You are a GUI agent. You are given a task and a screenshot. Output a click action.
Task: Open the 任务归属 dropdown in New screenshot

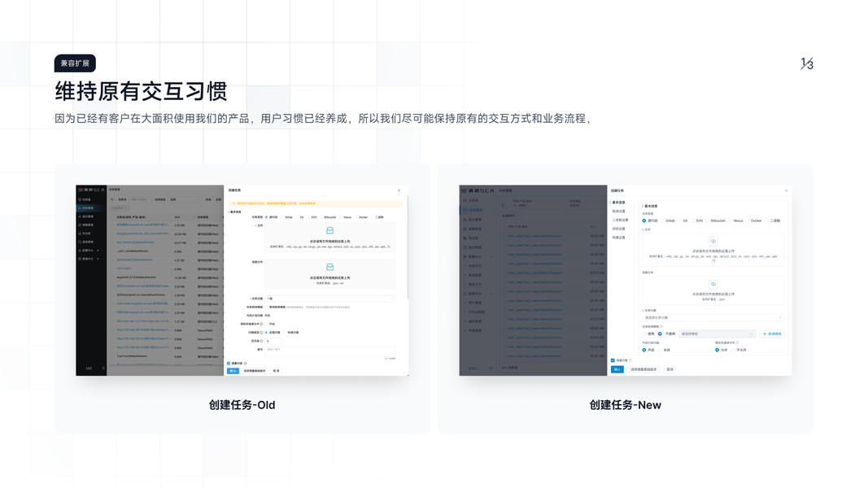coord(713,317)
